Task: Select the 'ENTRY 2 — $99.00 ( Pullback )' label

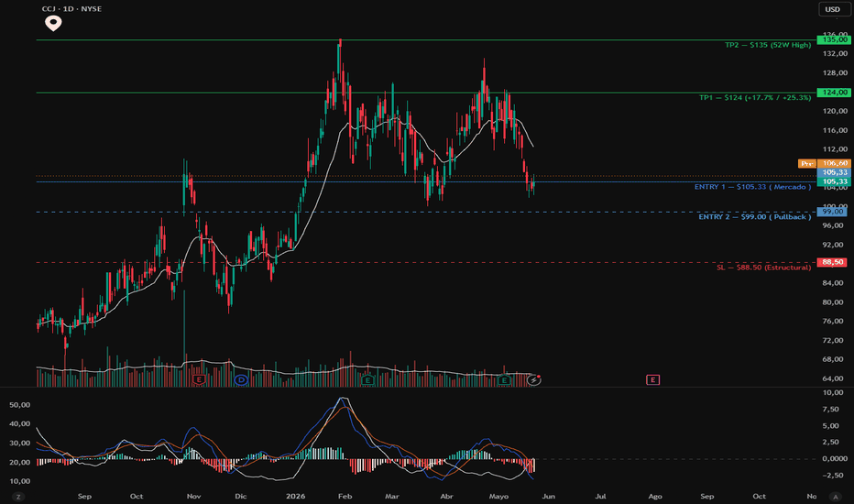Action: coord(755,217)
